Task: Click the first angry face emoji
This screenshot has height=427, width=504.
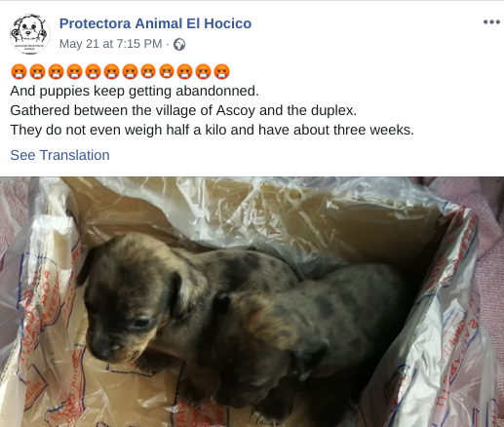Action: click(x=19, y=72)
